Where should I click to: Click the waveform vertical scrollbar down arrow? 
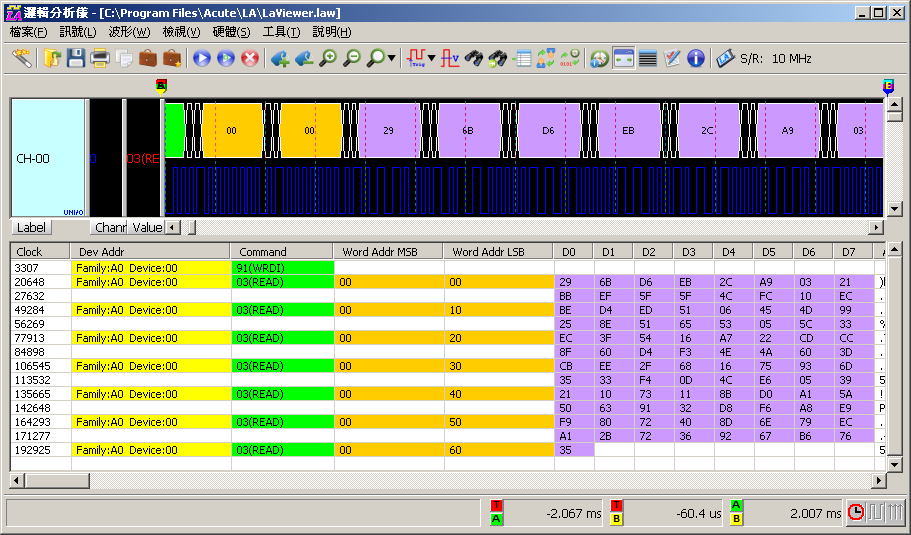[894, 209]
